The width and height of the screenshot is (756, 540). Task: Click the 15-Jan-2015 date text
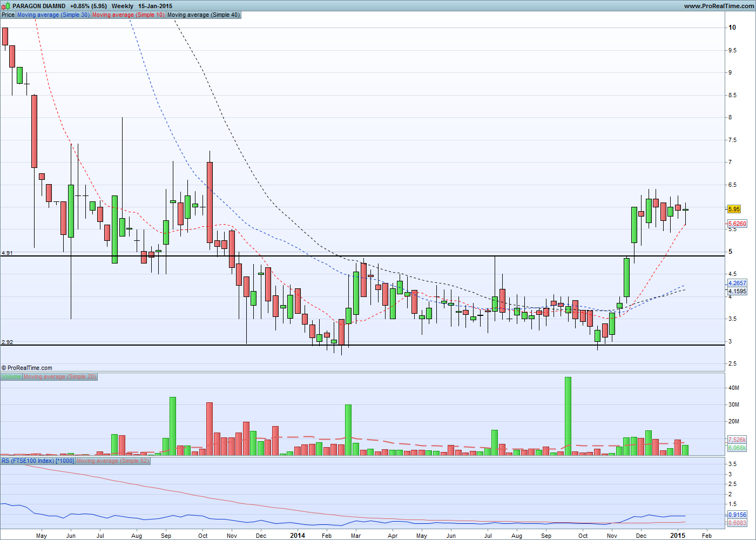tap(156, 6)
